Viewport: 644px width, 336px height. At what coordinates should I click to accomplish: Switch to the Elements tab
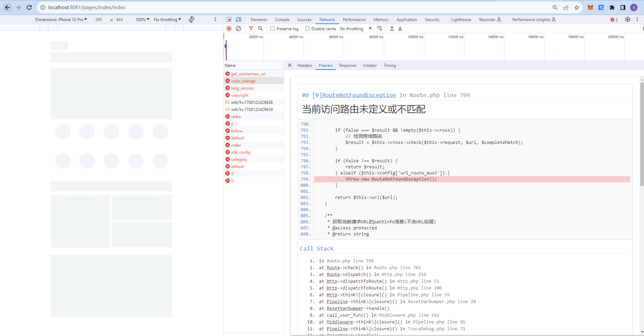click(259, 20)
